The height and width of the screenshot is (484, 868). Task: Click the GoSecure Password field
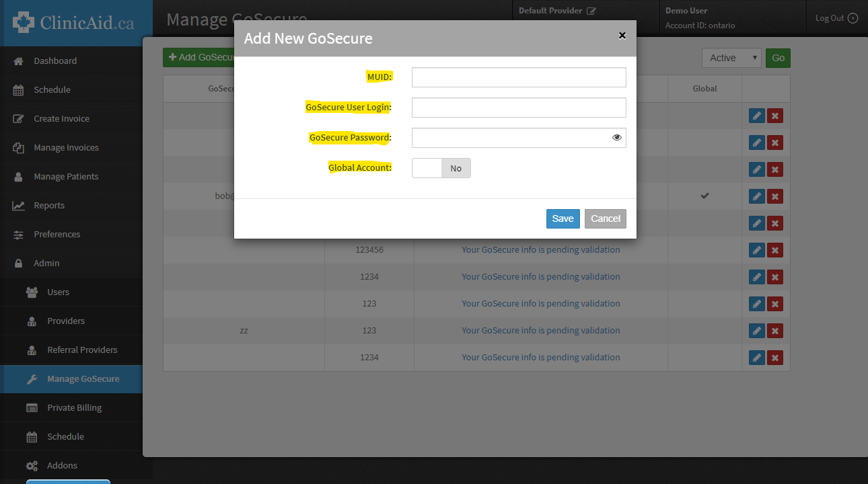(x=519, y=138)
